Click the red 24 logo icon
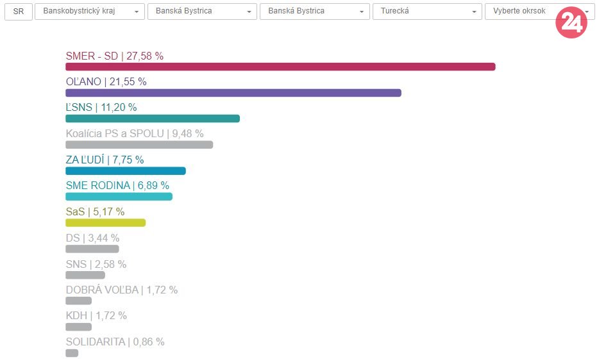599x364 pixels. [571, 23]
